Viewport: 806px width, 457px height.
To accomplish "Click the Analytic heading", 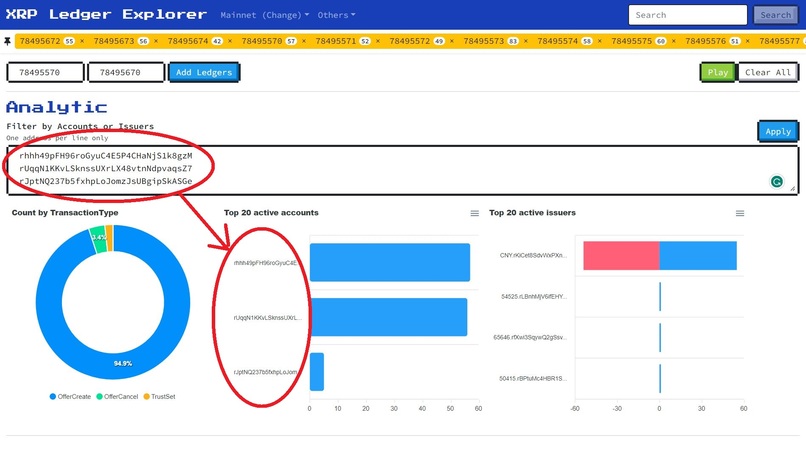I will [57, 107].
